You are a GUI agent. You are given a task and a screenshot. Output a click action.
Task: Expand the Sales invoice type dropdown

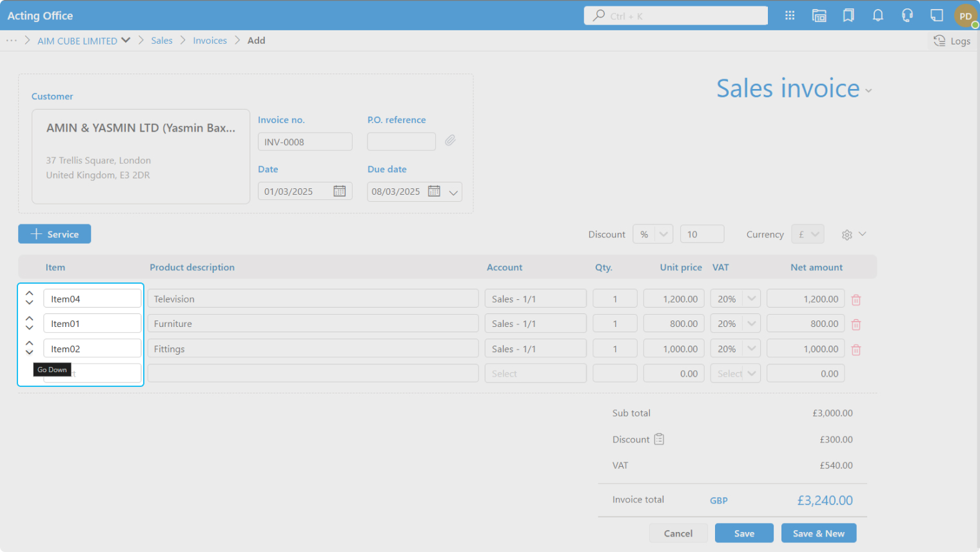click(868, 91)
